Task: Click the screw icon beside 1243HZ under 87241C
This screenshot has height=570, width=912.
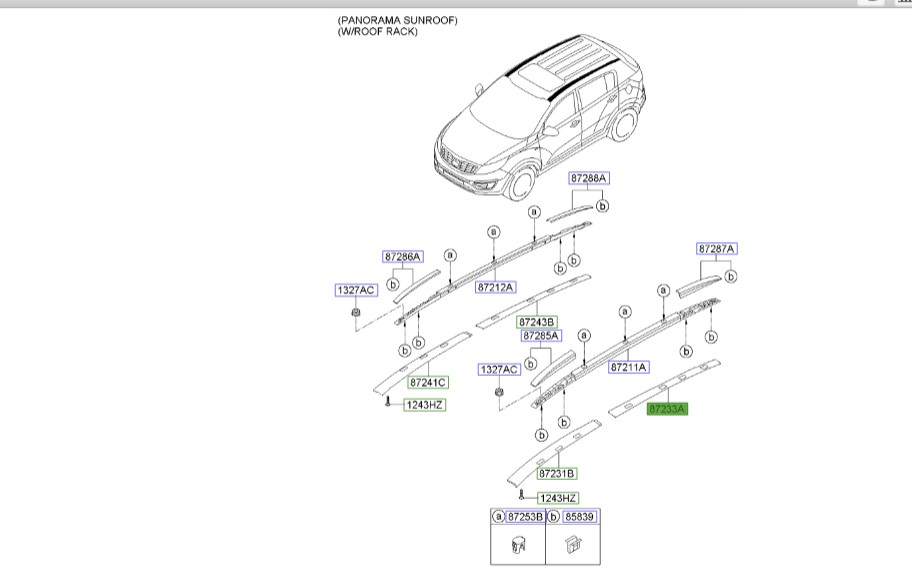Action: coord(387,403)
